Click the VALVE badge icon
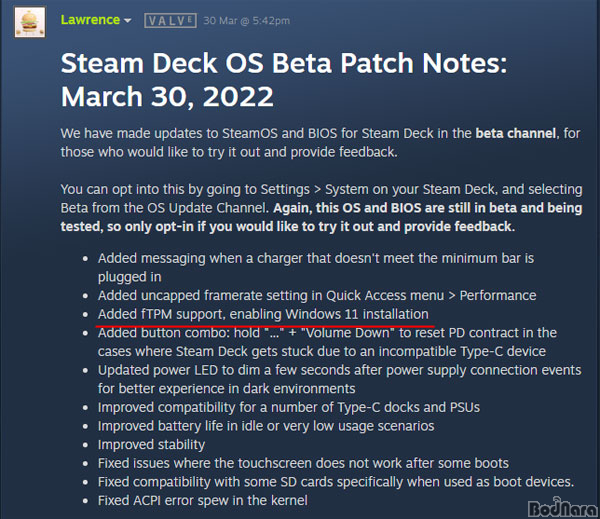600x519 pixels. pyautogui.click(x=170, y=21)
